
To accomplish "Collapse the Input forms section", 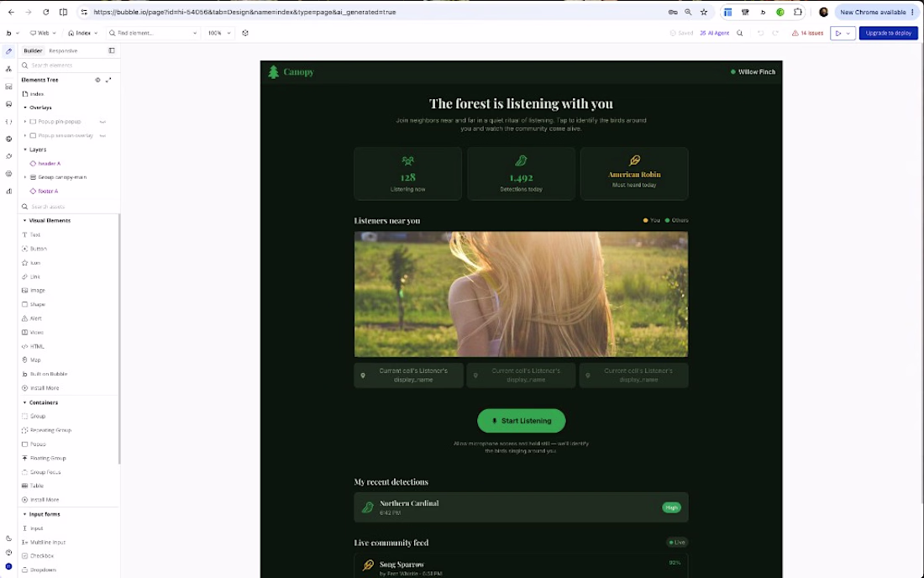I will click(24, 514).
